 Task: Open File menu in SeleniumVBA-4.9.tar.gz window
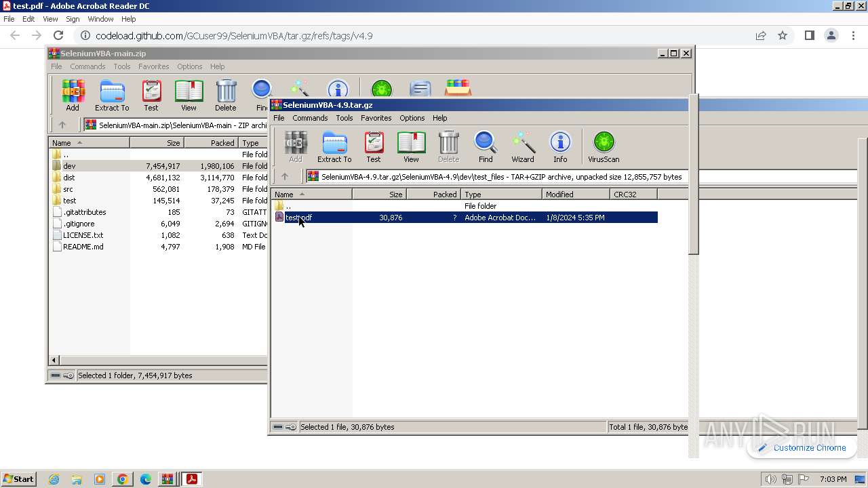279,118
